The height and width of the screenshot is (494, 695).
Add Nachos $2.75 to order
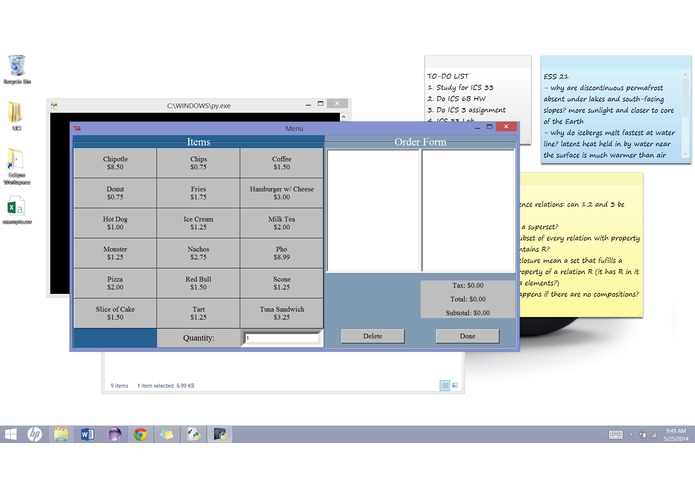(x=198, y=253)
